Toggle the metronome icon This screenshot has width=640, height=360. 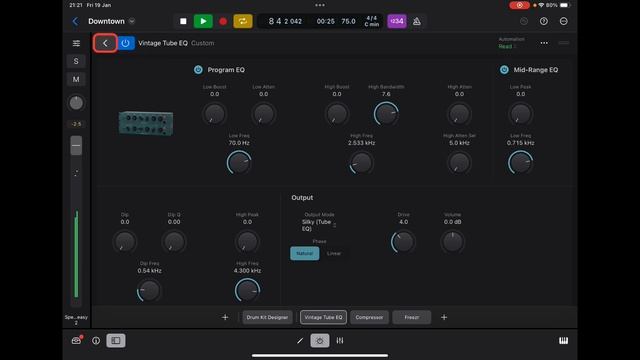click(x=417, y=21)
